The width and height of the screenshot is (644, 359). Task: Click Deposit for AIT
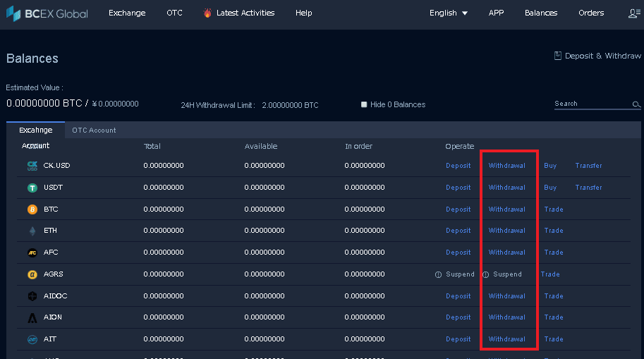pos(458,339)
